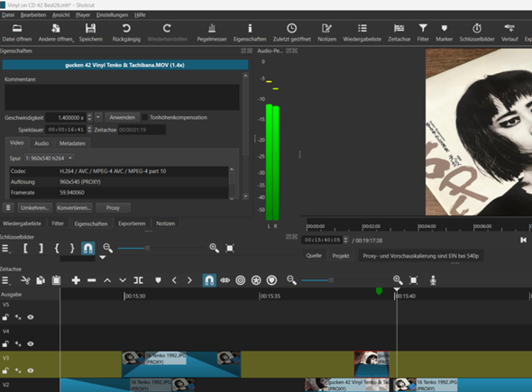Mute track V4
The image size is (532, 392).
[x=18, y=344]
